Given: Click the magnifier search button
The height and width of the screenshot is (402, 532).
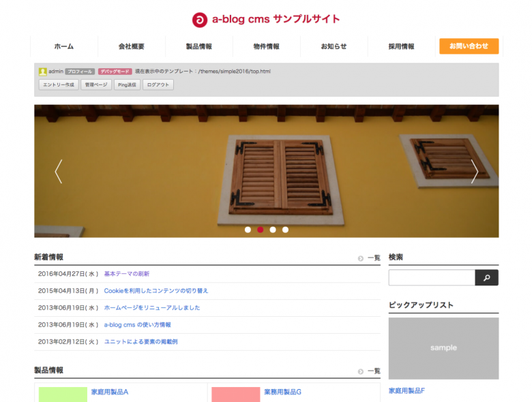Looking at the screenshot, I should 486,278.
